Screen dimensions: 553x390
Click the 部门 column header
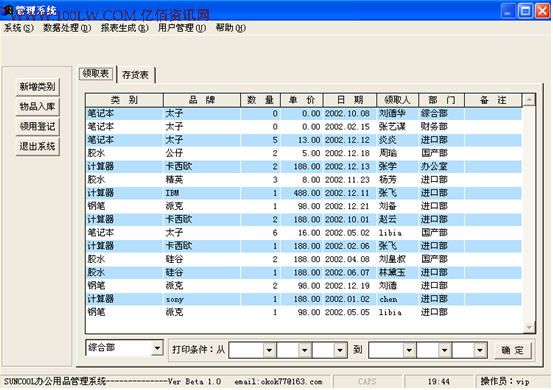442,100
